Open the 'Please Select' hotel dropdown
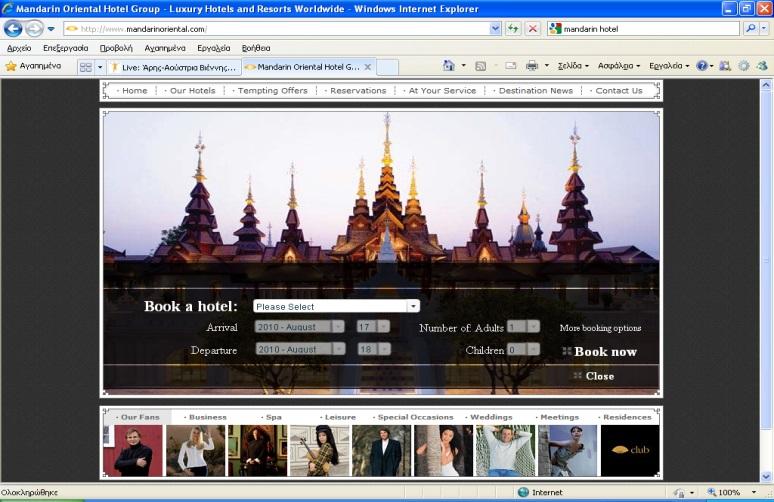This screenshot has width=774, height=502. (336, 306)
